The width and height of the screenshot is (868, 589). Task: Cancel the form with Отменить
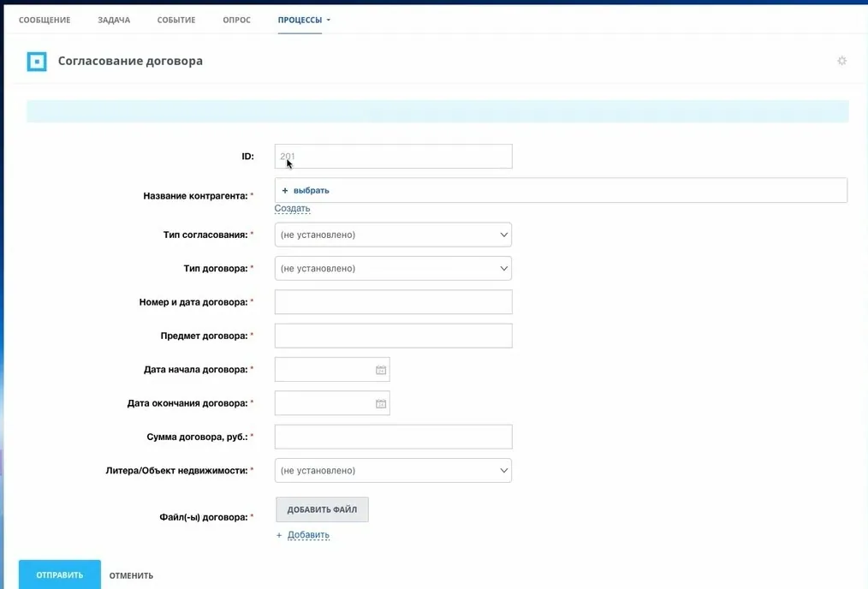tap(131, 575)
